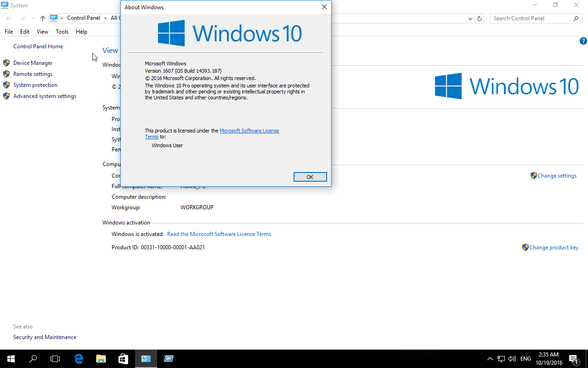Screen dimensions: 588x368
Task: Open the Action Center notification icon
Action: 574,358
